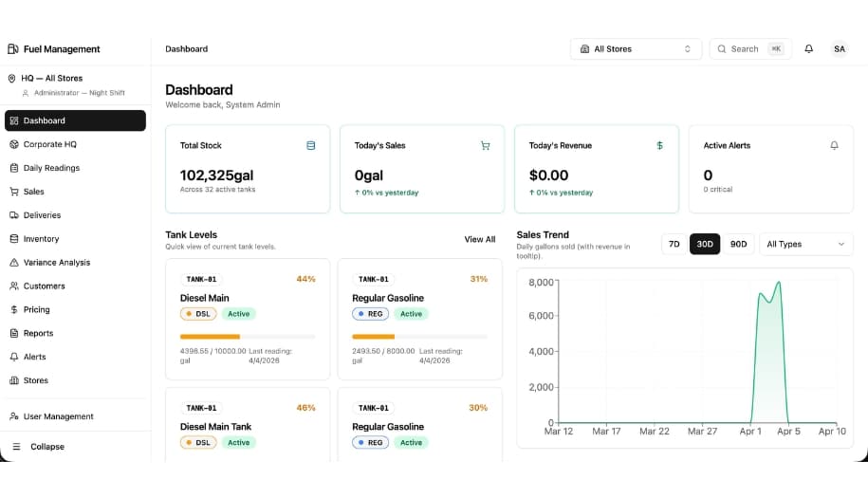This screenshot has width=868, height=498.
Task: Open Reports page from sidebar
Action: click(75, 333)
